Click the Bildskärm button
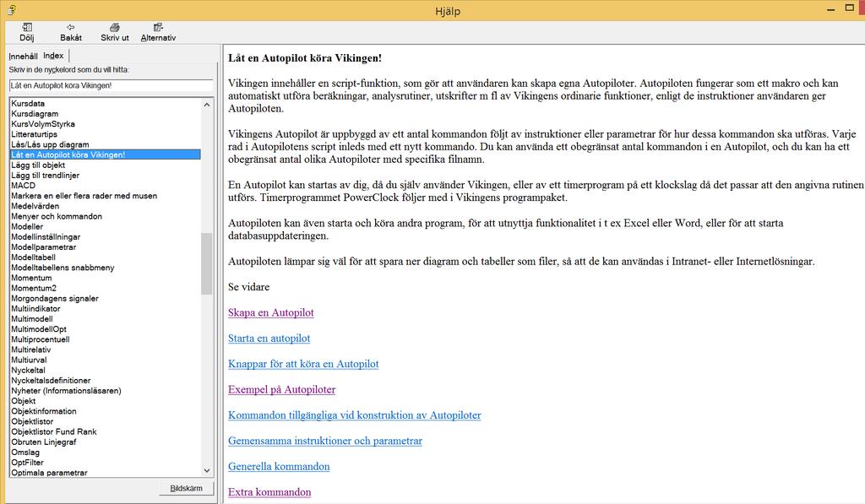 186,488
